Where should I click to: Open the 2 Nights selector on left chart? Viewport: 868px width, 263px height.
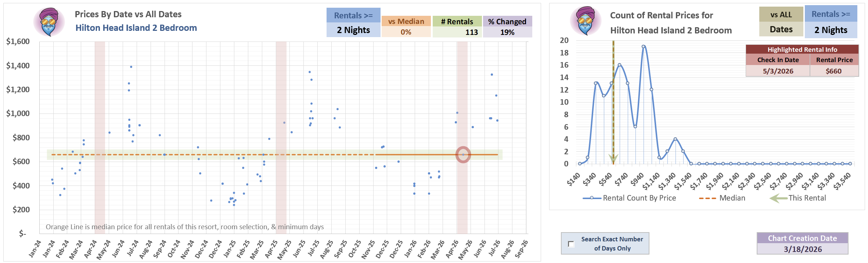[x=353, y=30]
